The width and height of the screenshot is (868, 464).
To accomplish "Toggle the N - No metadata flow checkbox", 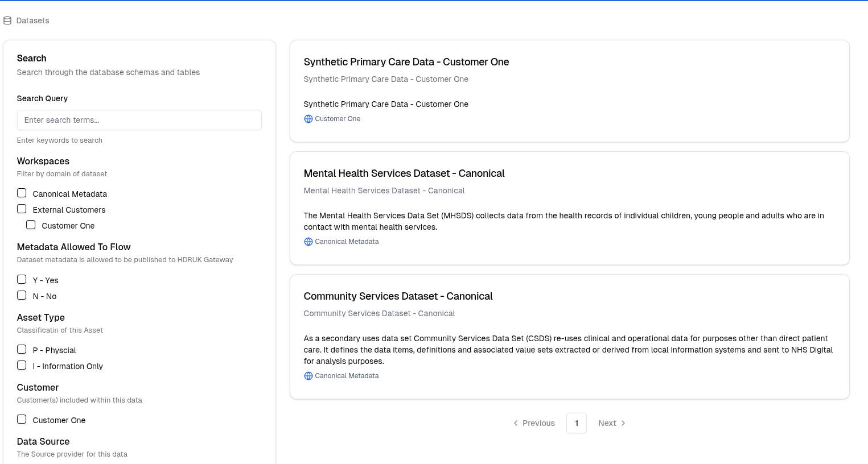I will [x=22, y=296].
